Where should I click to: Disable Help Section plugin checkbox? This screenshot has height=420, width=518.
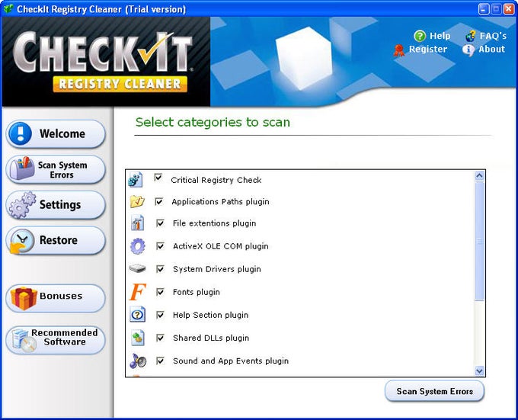160,315
